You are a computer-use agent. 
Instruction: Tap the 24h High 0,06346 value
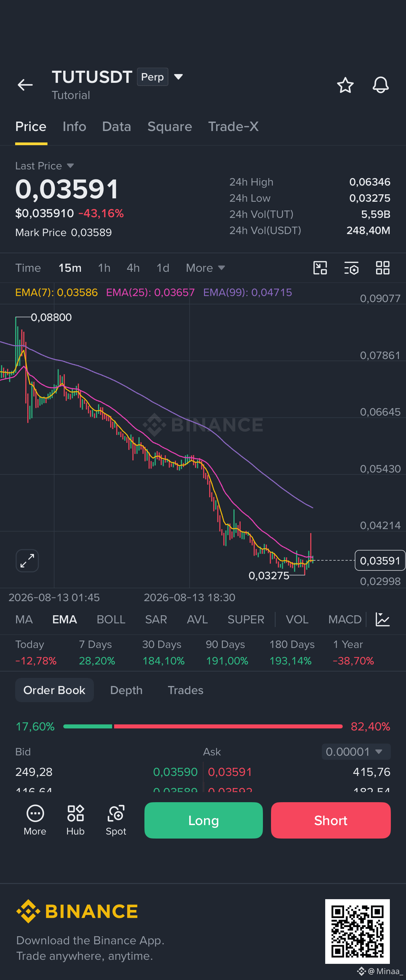click(370, 182)
